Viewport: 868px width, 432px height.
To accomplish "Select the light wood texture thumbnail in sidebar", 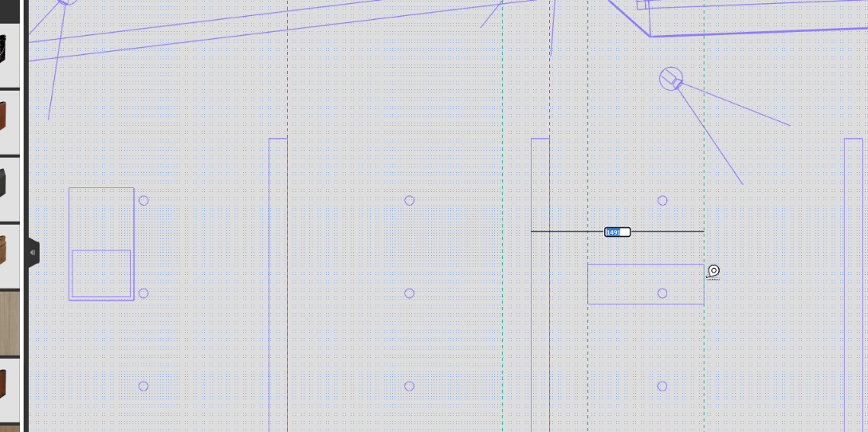I will point(10,324).
